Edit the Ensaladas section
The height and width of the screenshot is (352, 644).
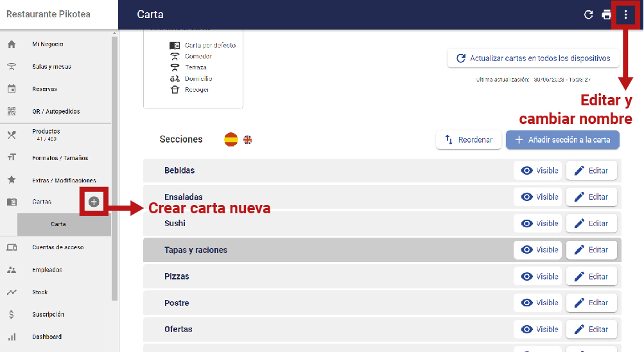tap(591, 197)
